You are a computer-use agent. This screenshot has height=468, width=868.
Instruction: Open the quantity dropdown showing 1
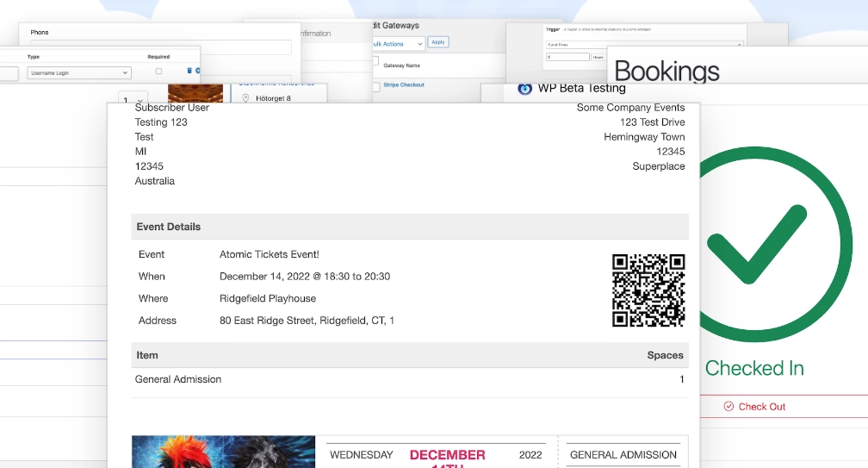(x=135, y=99)
